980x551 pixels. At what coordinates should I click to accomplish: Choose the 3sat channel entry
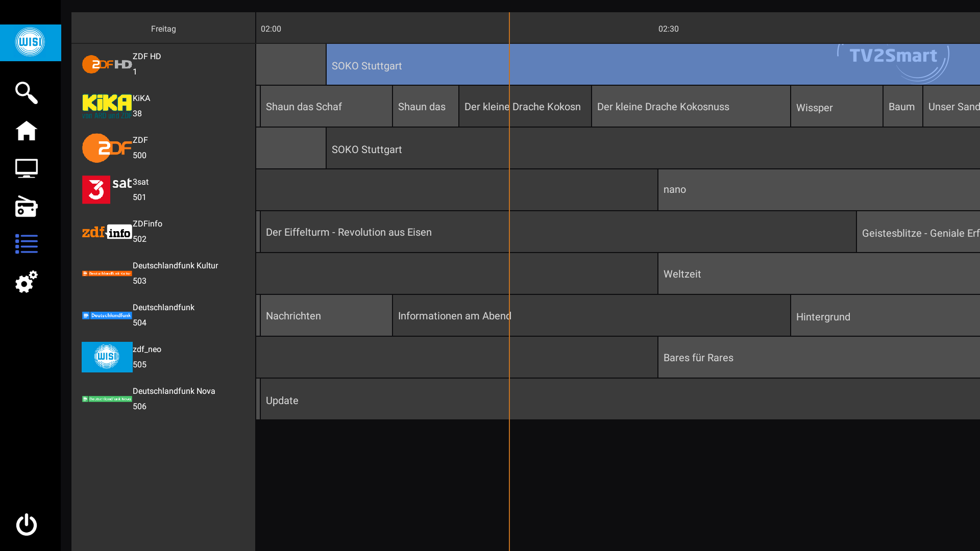point(163,190)
